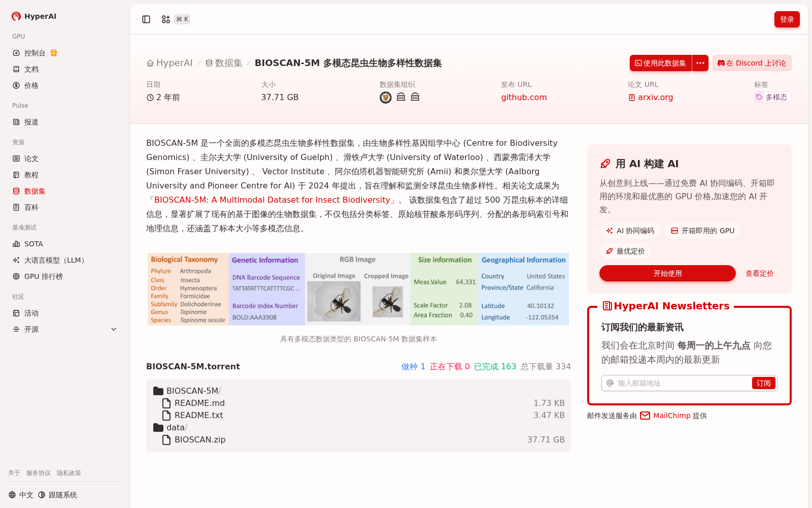Open the MailChimp link

click(x=671, y=416)
